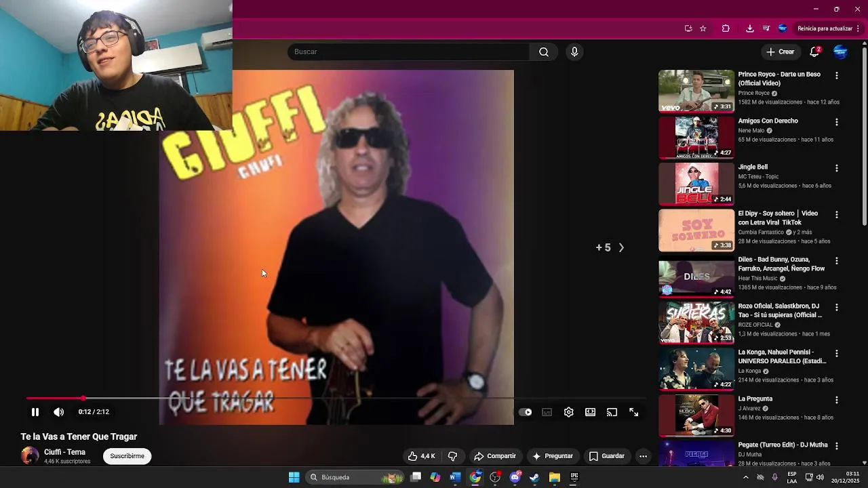Image resolution: width=868 pixels, height=488 pixels.
Task: Save the video with Guardar
Action: [607, 456]
